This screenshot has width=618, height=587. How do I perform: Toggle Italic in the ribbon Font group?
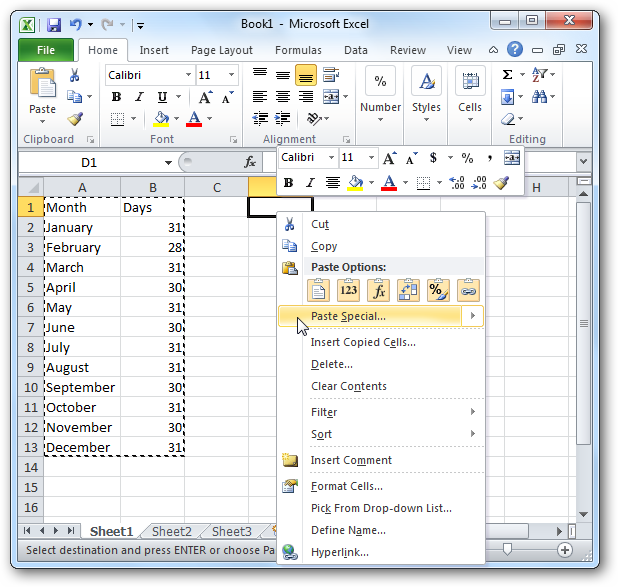(x=139, y=97)
